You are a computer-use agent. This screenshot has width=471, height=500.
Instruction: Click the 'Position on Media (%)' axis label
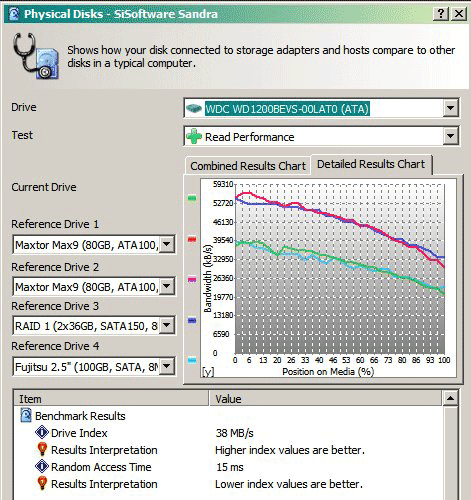[x=328, y=371]
